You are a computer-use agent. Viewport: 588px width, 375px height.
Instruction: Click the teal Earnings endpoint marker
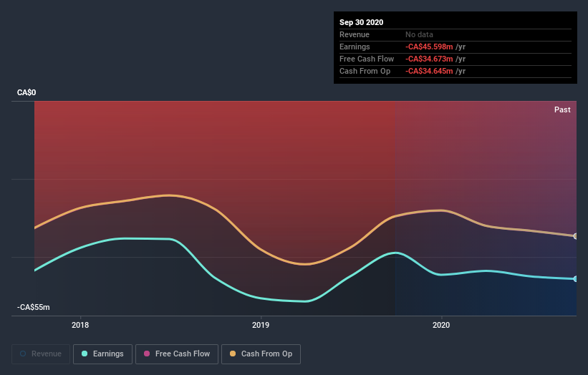pyautogui.click(x=576, y=278)
